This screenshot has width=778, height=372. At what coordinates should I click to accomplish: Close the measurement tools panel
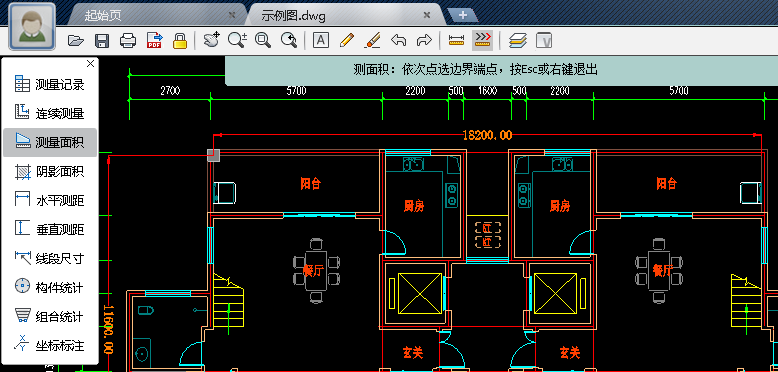pos(90,63)
